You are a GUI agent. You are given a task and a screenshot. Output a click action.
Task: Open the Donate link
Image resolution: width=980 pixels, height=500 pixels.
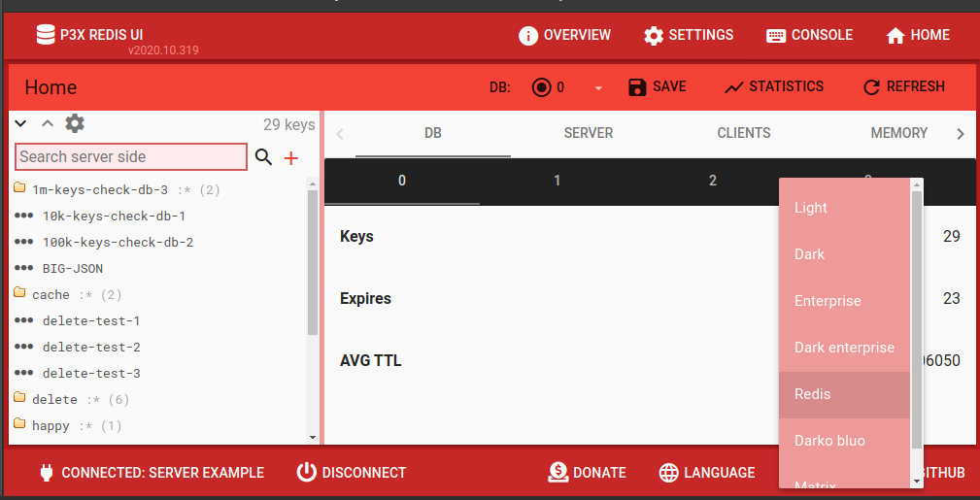587,473
